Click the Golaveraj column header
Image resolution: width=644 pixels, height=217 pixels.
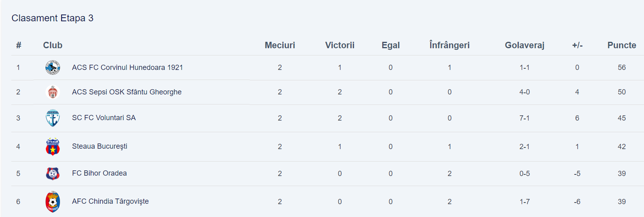524,45
